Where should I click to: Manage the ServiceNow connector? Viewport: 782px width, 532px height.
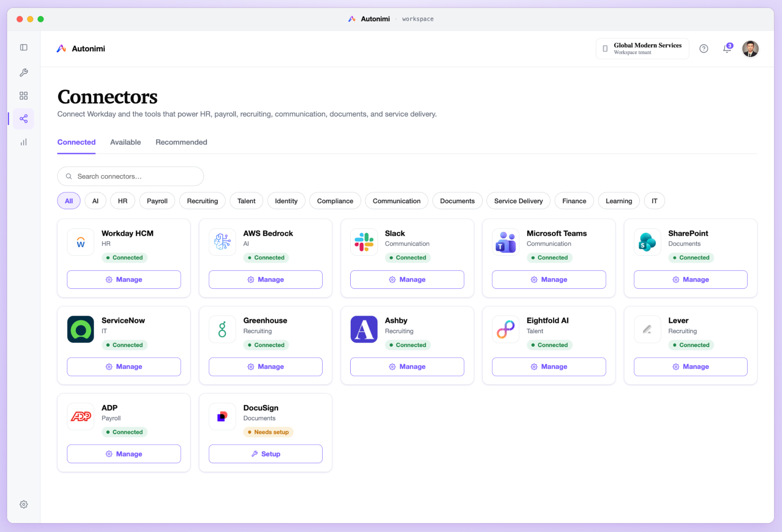point(124,367)
